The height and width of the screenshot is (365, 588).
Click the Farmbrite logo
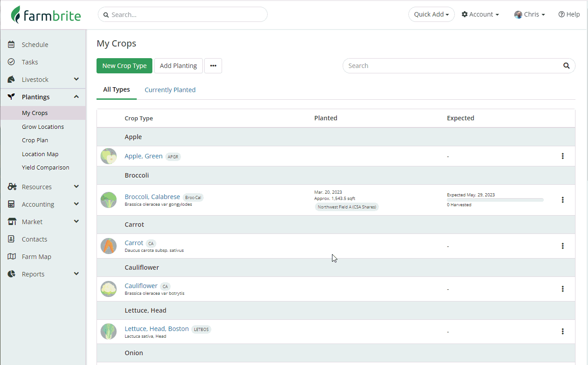[x=46, y=15]
